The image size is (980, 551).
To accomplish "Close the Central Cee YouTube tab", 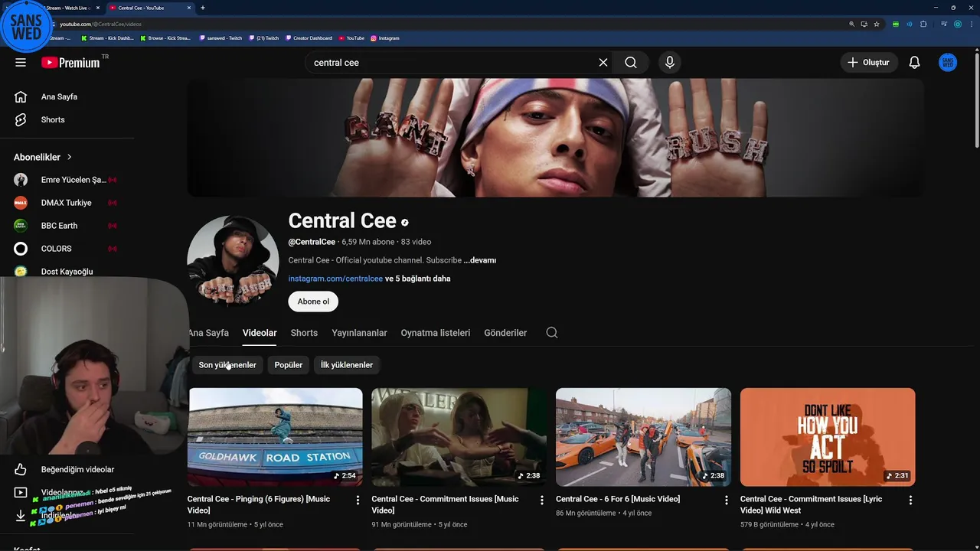I will click(188, 8).
